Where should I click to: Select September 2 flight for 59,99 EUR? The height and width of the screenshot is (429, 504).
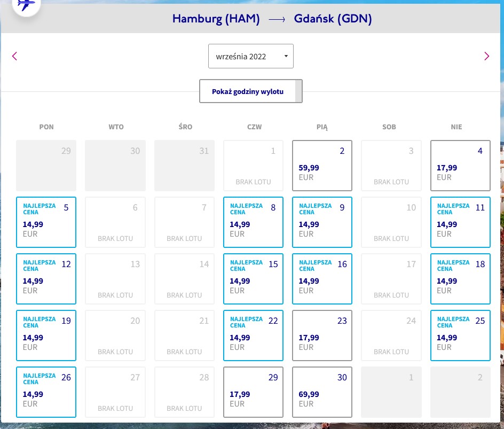(x=322, y=166)
